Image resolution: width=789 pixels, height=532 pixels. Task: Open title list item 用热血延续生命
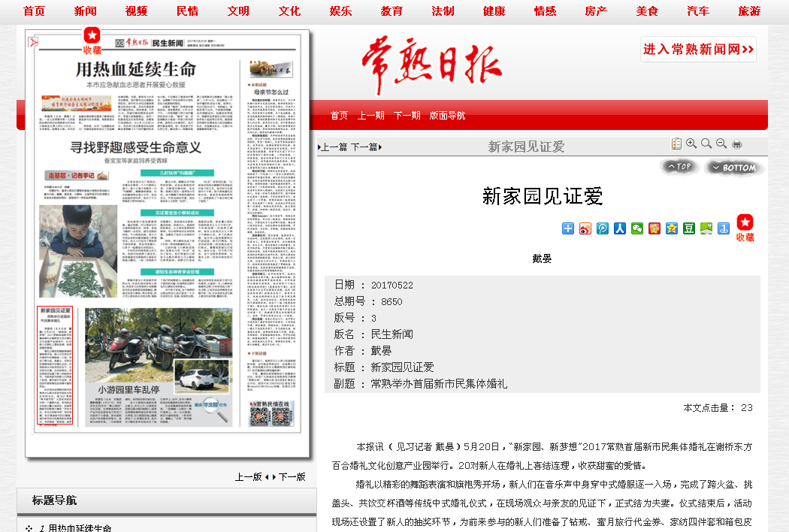80,528
